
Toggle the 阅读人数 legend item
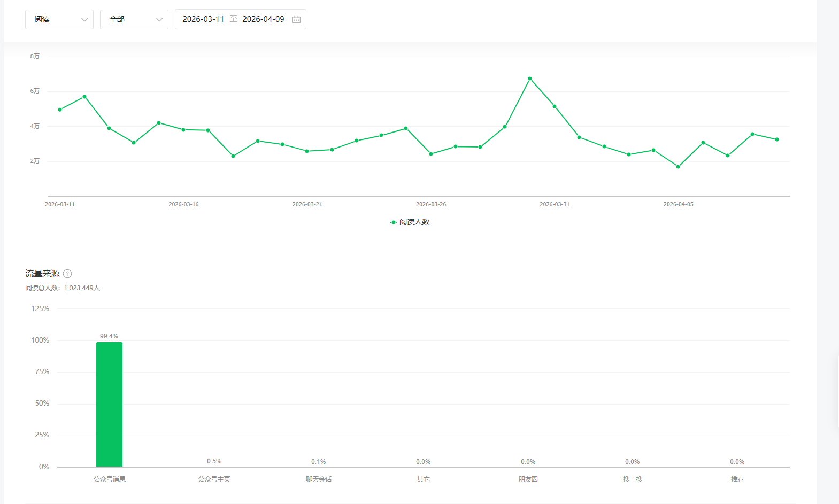(x=410, y=222)
